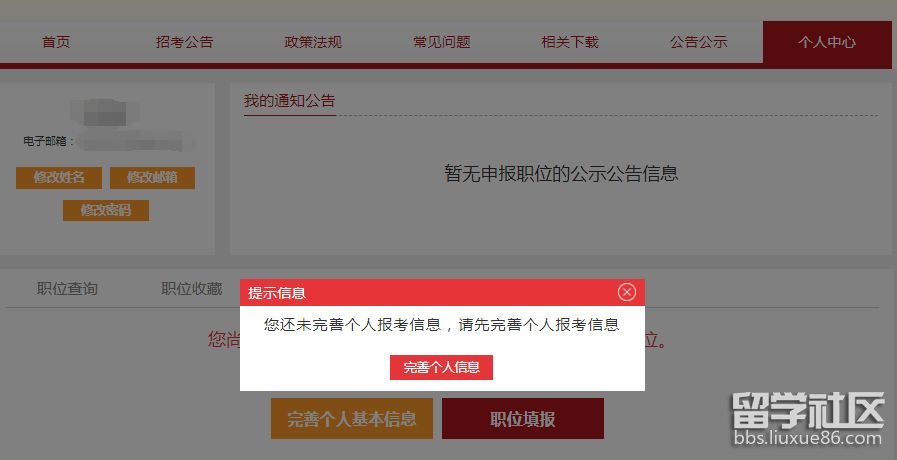Click the dark red 职位填报 button
This screenshot has width=897, height=460.
[523, 419]
